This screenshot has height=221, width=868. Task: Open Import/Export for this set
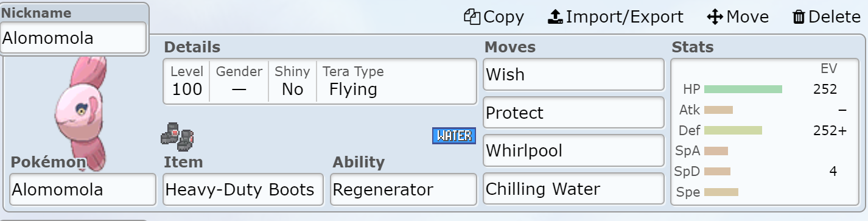point(615,17)
